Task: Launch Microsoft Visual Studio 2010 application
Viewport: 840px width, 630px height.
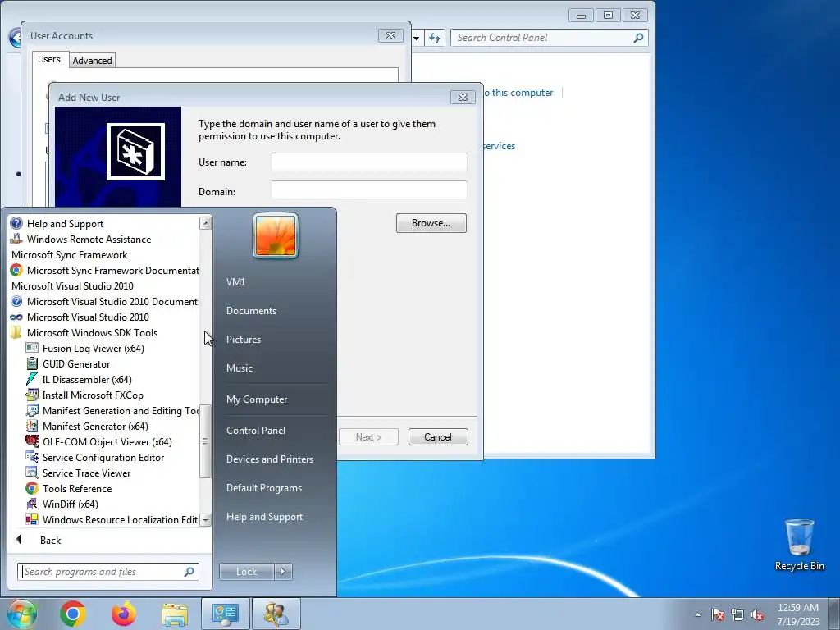Action: [80, 317]
